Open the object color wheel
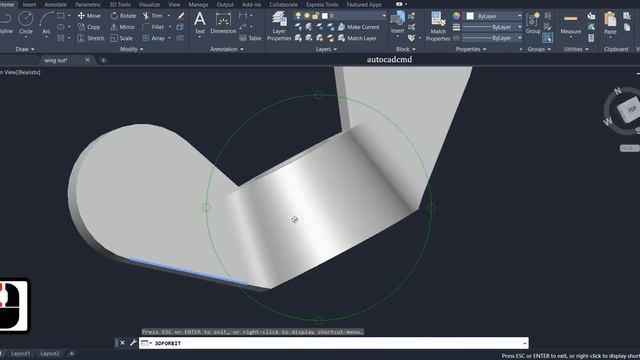The height and width of the screenshot is (360, 640). point(456,16)
